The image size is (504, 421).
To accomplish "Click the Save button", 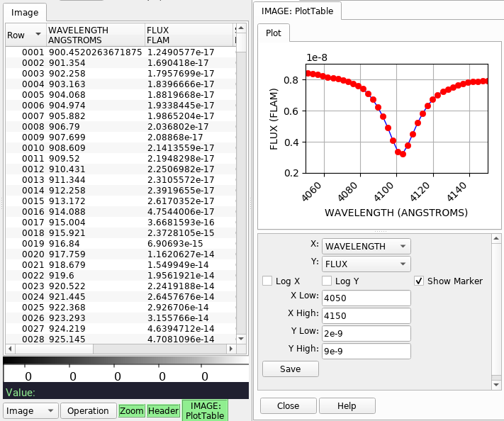I will point(291,369).
